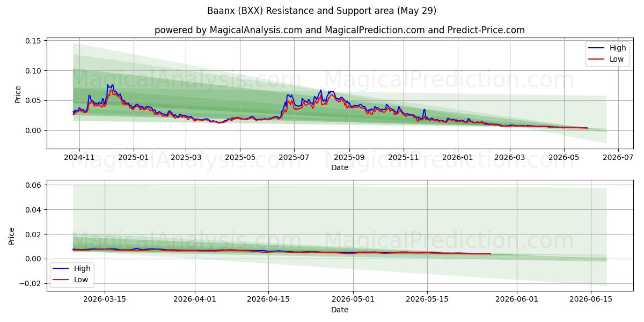Click the '0.15' price tick in top chart
Screen dimensions: 644x322
coord(34,41)
